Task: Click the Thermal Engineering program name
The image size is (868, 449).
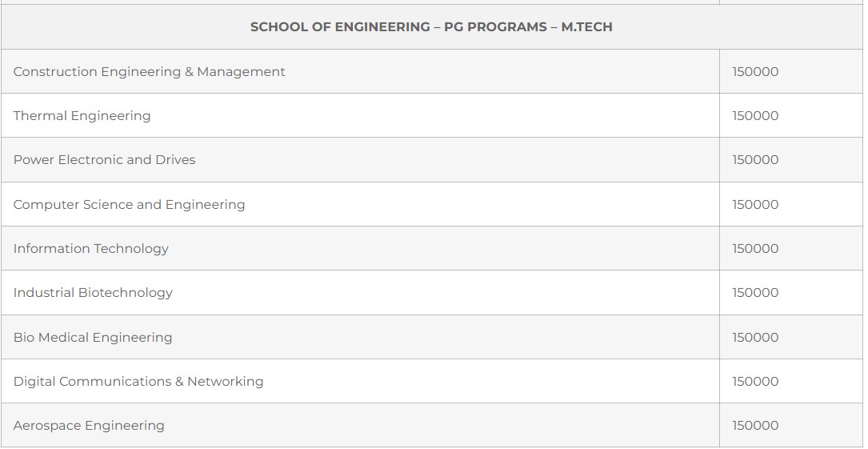Action: [82, 116]
